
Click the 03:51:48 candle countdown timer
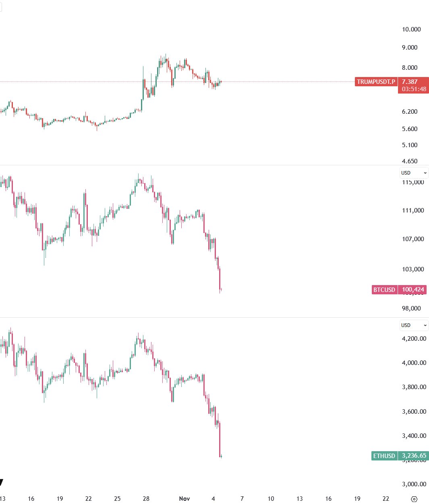(x=414, y=89)
